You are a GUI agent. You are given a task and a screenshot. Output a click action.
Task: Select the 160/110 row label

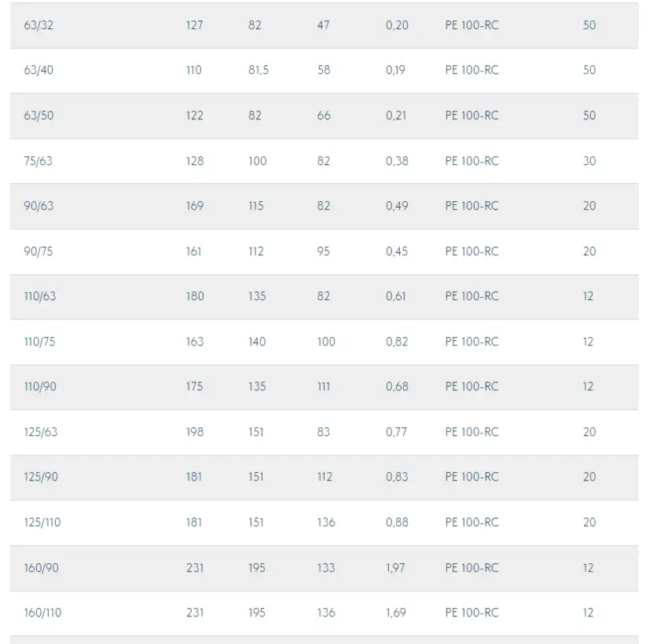click(x=42, y=613)
